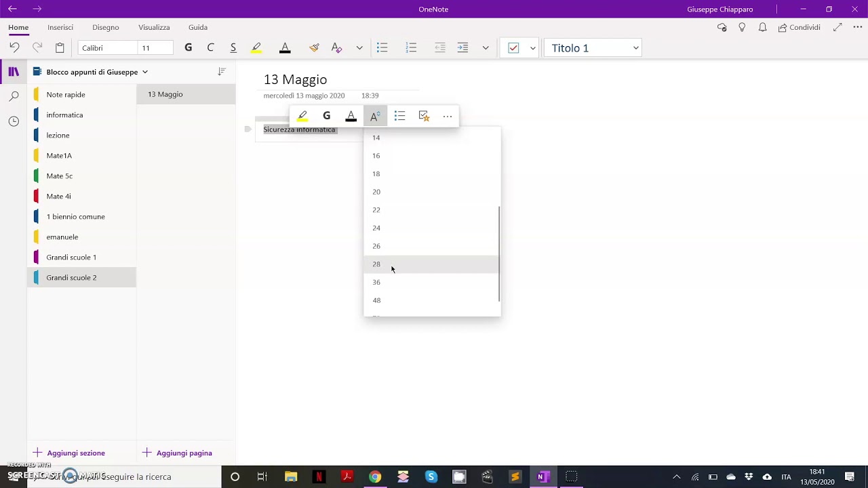The height and width of the screenshot is (488, 868).
Task: Click the notebooks navigation icon
Action: (x=14, y=72)
